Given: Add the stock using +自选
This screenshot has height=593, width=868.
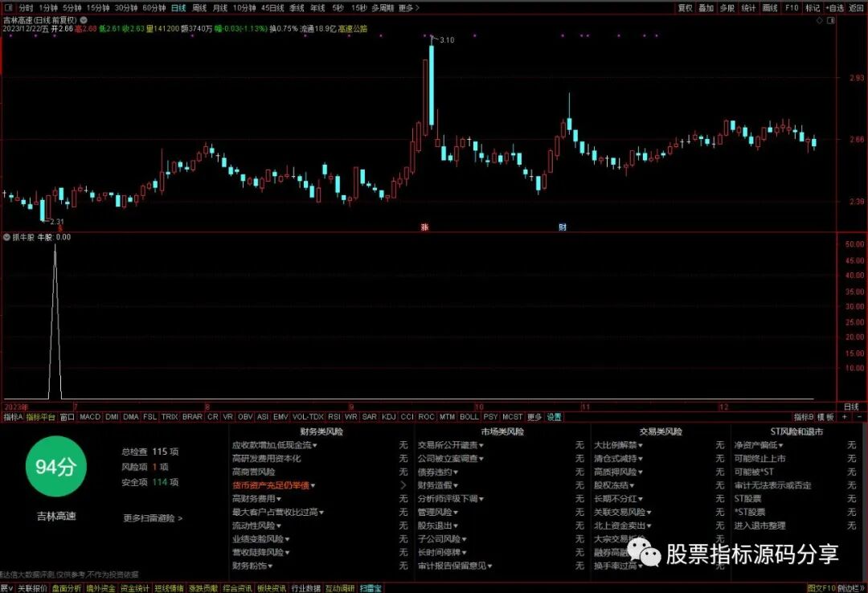Looking at the screenshot, I should click(835, 8).
